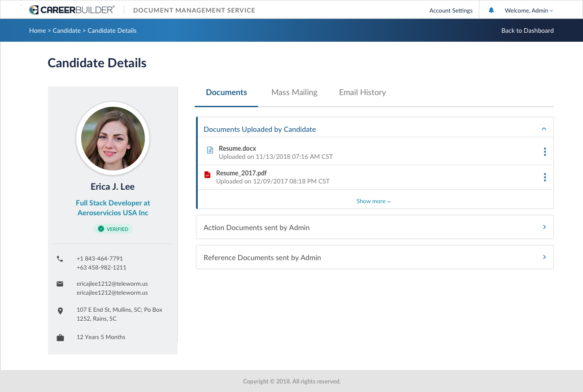Switch to the Mass Mailing tab
Image resolution: width=583 pixels, height=392 pixels.
(294, 92)
